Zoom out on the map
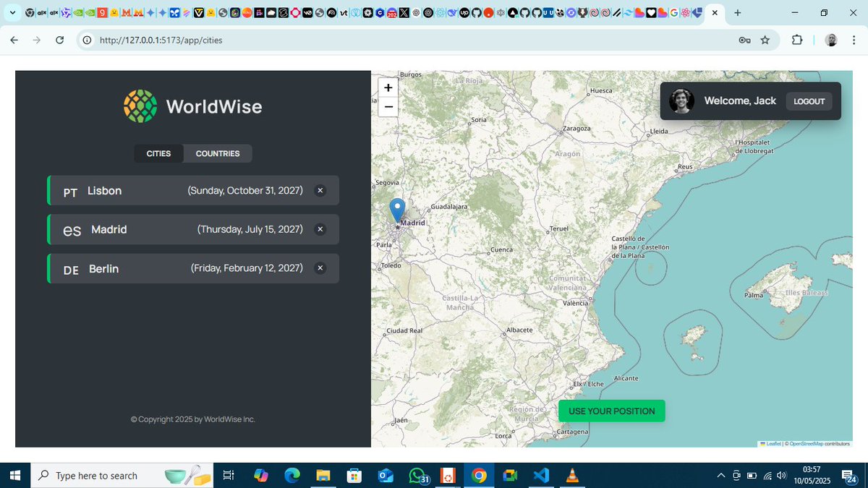The image size is (868, 488). click(388, 107)
